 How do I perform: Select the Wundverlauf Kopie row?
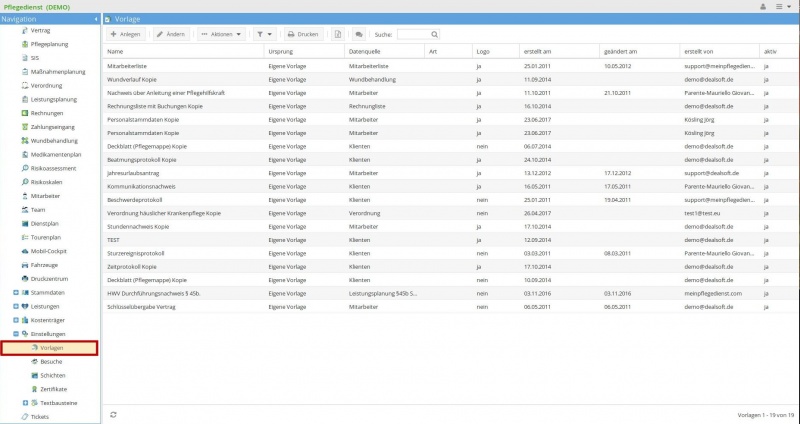[451, 80]
